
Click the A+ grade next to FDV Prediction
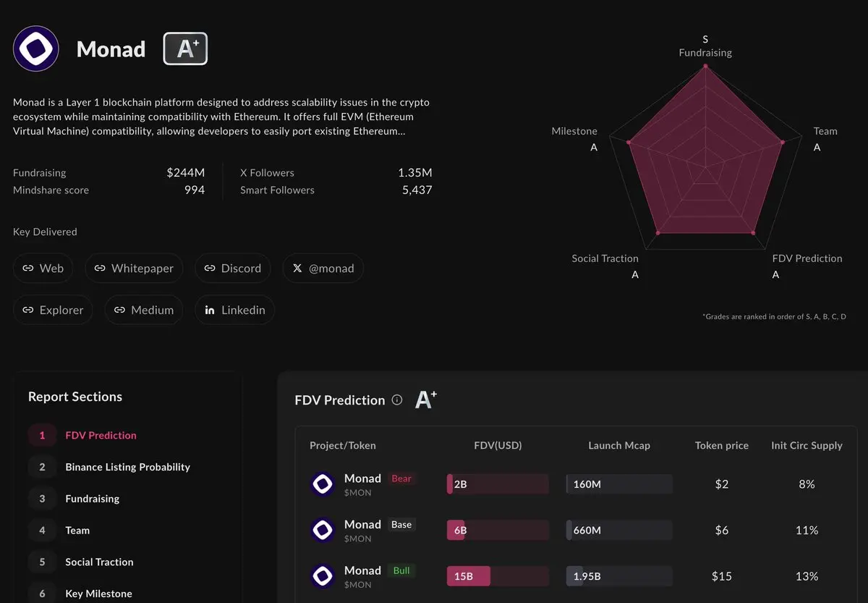[426, 399]
